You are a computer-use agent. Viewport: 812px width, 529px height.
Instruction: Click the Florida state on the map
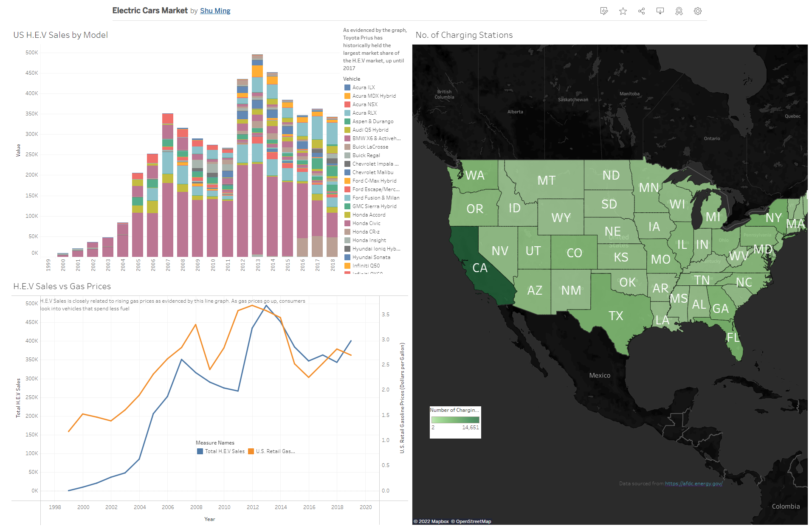point(734,340)
